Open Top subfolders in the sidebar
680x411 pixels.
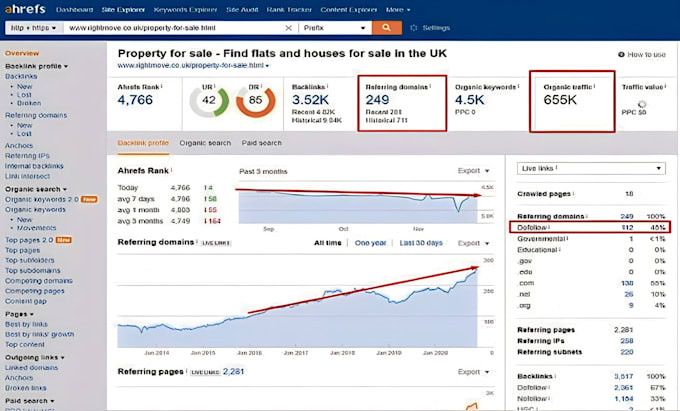[x=29, y=261]
